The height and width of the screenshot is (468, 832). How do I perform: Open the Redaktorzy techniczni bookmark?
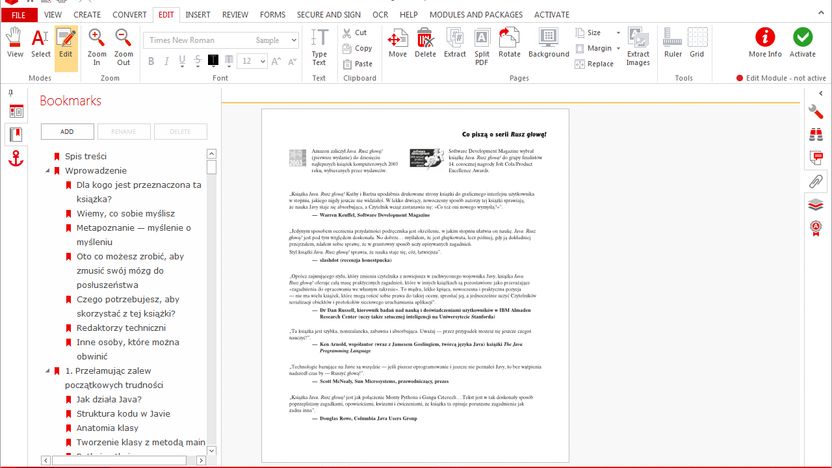click(121, 328)
